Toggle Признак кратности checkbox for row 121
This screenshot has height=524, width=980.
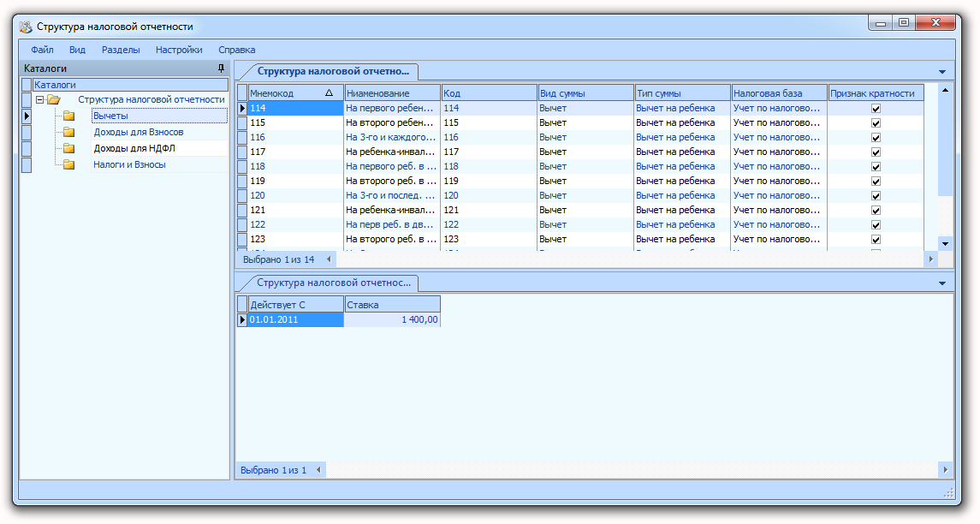pyautogui.click(x=876, y=211)
